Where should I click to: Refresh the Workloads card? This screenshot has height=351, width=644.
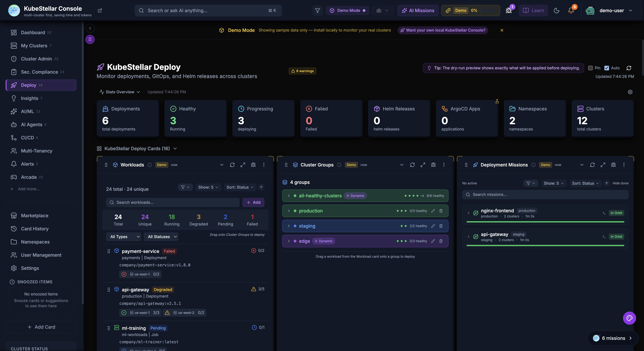coord(232,165)
